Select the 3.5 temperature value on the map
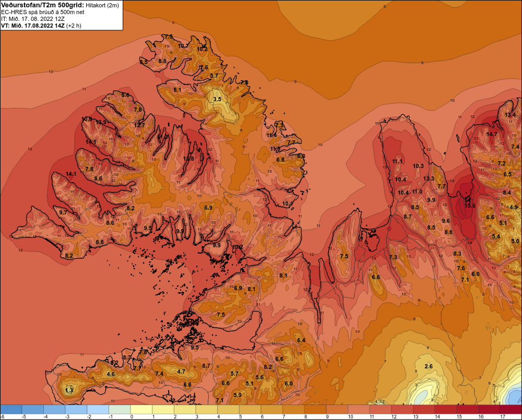This screenshot has width=522, height=420. coord(217,99)
